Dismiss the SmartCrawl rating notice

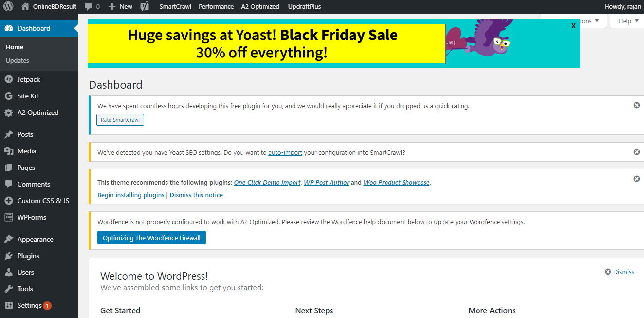(x=636, y=105)
